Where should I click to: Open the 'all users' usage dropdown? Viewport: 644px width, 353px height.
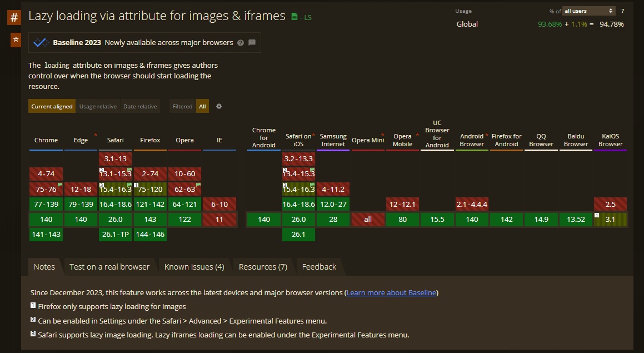pyautogui.click(x=588, y=11)
